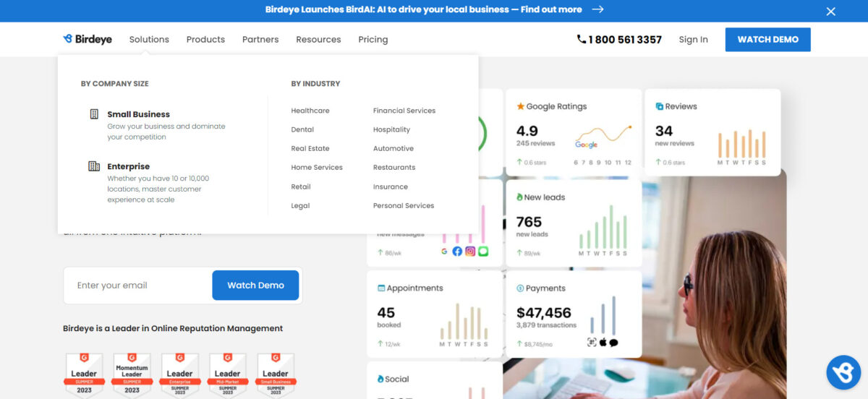The width and height of the screenshot is (868, 399).
Task: Click the Google icon in messages card
Action: [x=444, y=252]
